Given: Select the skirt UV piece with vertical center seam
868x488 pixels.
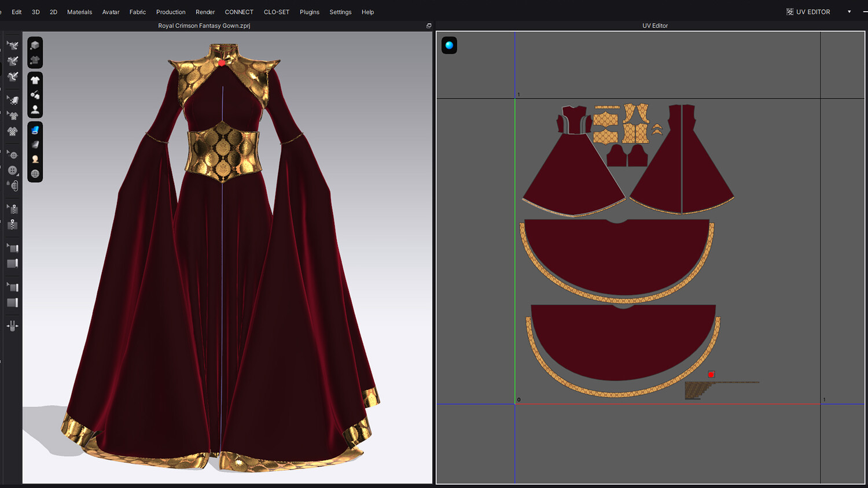Looking at the screenshot, I should pyautogui.click(x=682, y=159).
